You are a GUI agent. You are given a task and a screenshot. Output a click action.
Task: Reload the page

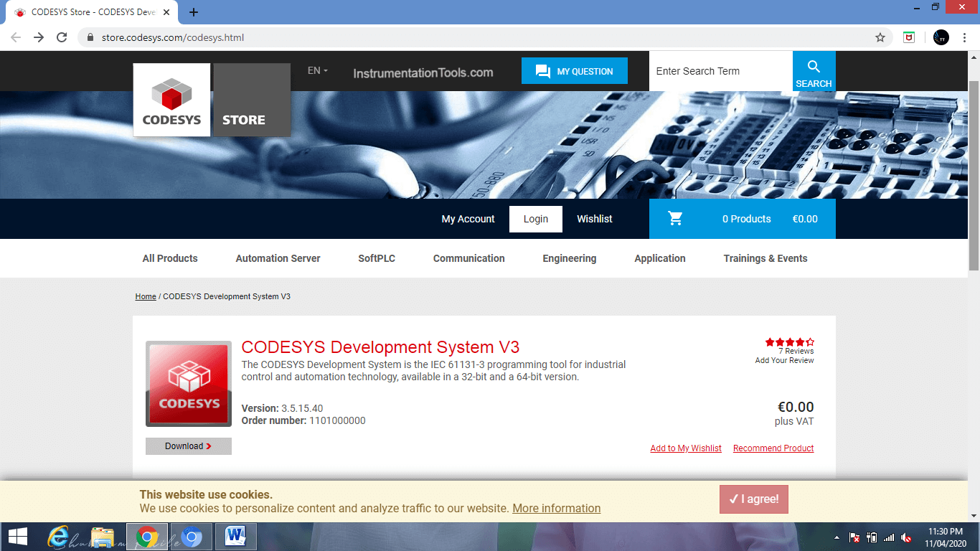[x=62, y=37]
